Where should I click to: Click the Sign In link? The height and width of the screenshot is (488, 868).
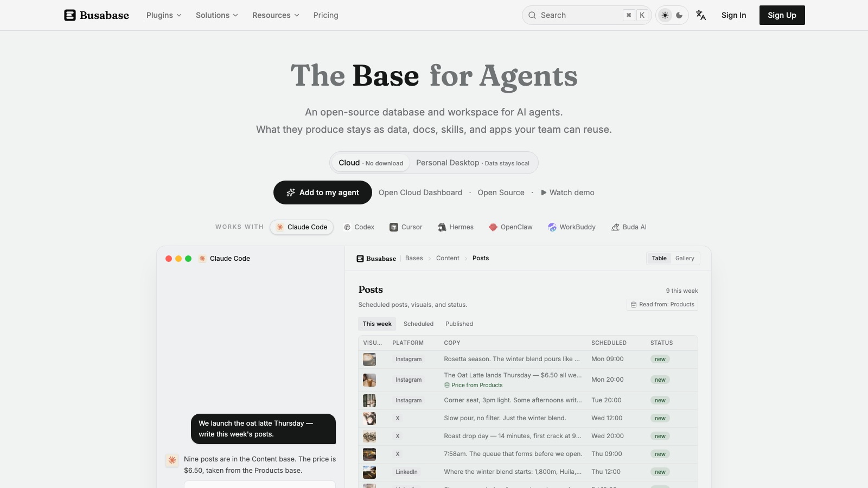[x=733, y=15]
